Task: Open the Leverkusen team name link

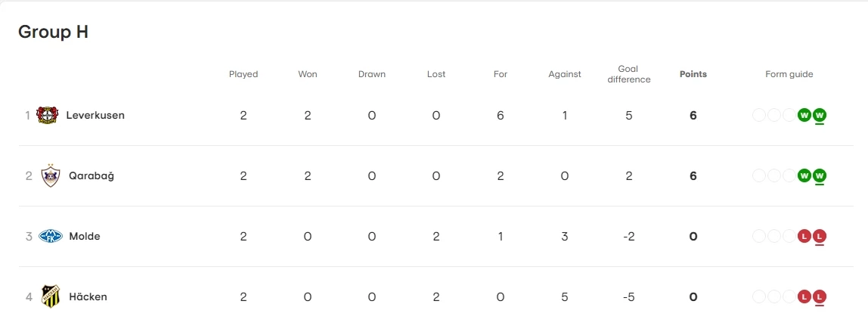Action: pos(95,115)
